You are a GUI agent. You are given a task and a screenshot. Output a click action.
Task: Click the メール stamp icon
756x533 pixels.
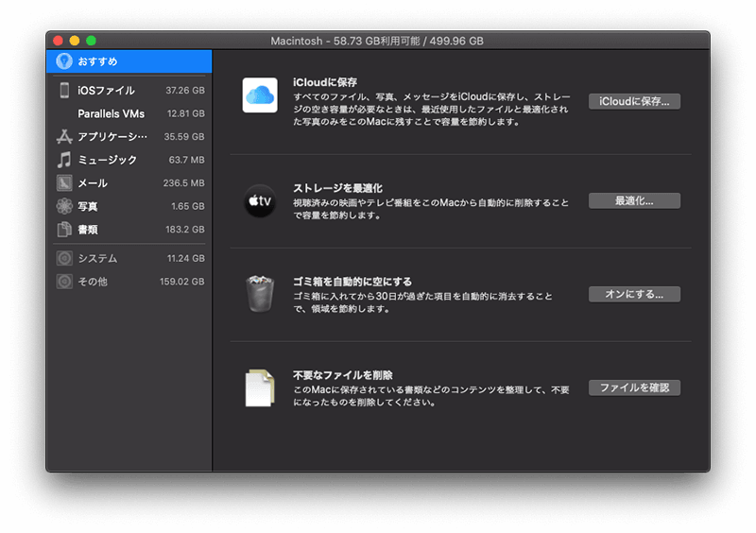64,182
